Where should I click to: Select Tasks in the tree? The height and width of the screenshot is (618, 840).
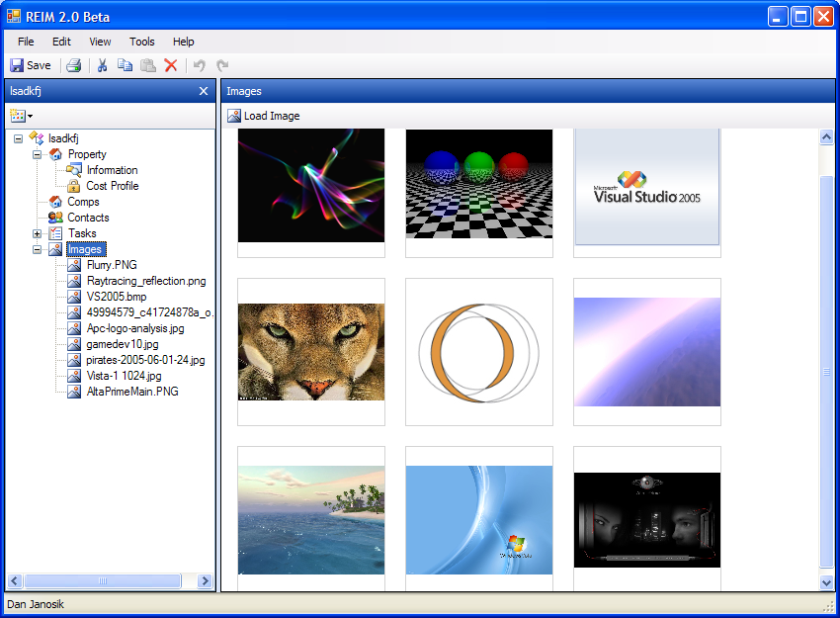(x=82, y=233)
